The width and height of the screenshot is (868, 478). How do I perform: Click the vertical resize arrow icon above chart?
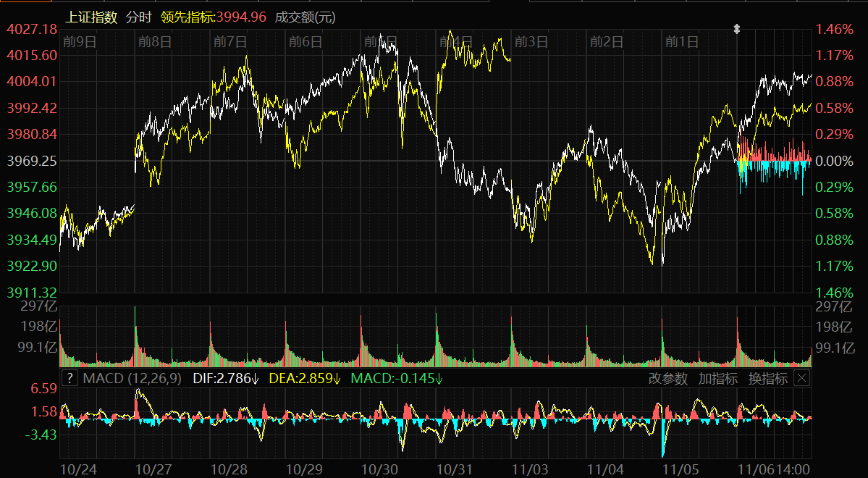(737, 29)
